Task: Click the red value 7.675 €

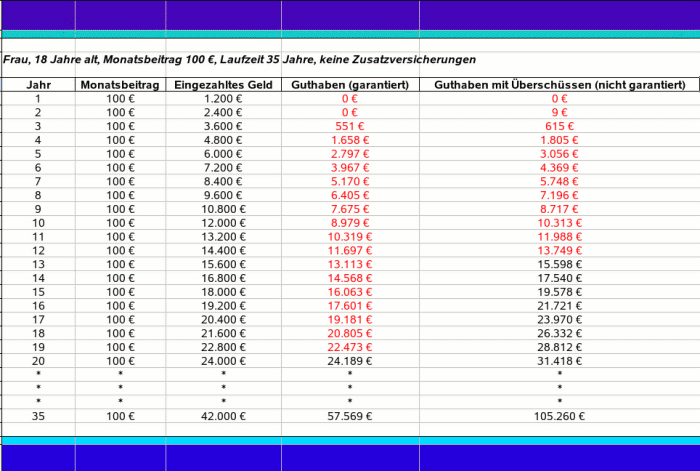Action: [350, 209]
